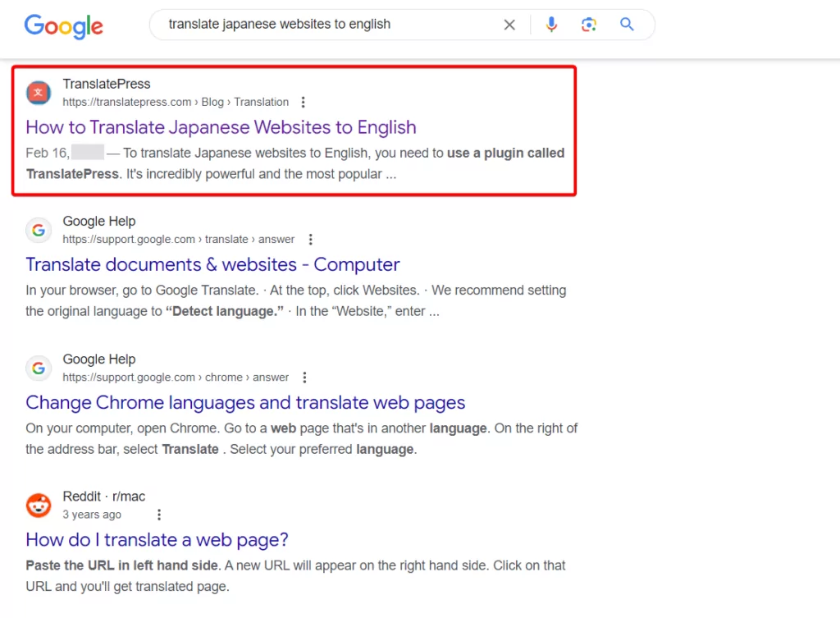
Task: Click support.google.com chrome answer URL
Action: point(176,378)
